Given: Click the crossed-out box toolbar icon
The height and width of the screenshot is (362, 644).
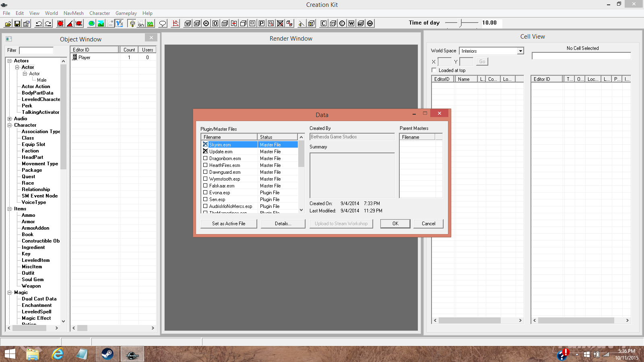Looking at the screenshot, I should (280, 23).
